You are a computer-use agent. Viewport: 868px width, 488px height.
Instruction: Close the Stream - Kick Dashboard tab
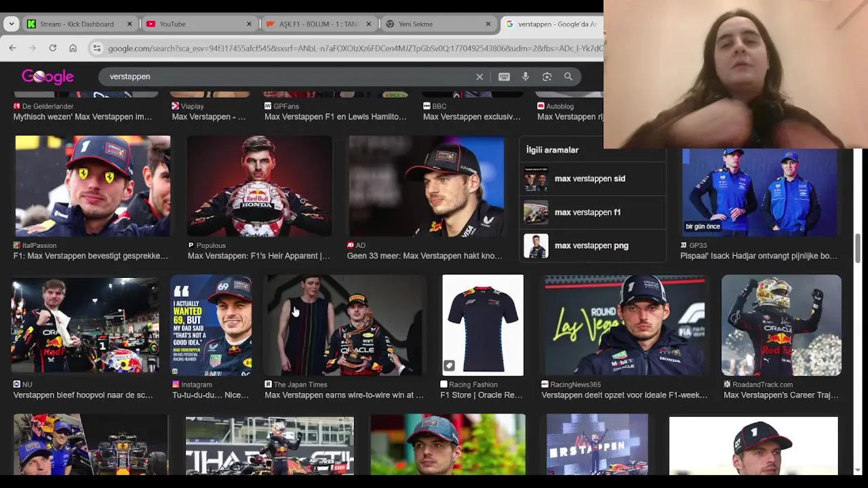(x=130, y=24)
